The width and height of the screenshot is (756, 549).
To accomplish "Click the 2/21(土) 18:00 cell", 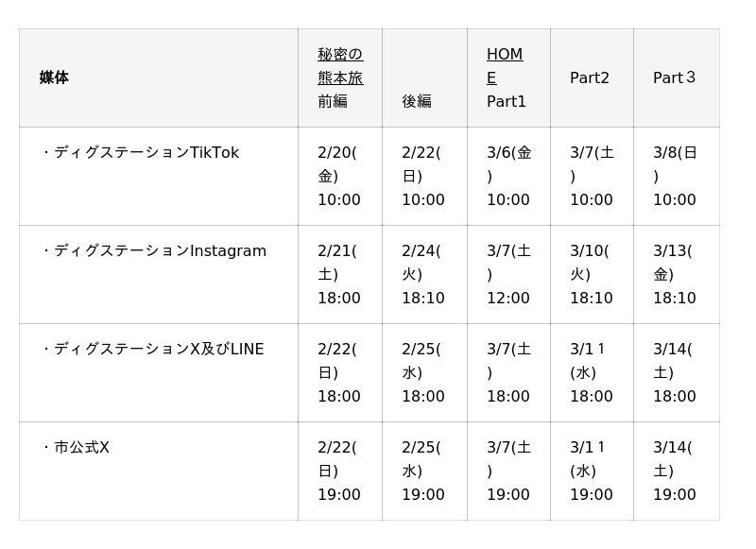I will [x=339, y=274].
